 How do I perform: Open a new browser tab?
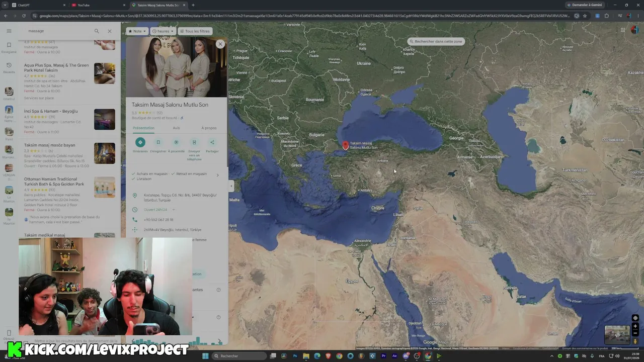click(193, 5)
